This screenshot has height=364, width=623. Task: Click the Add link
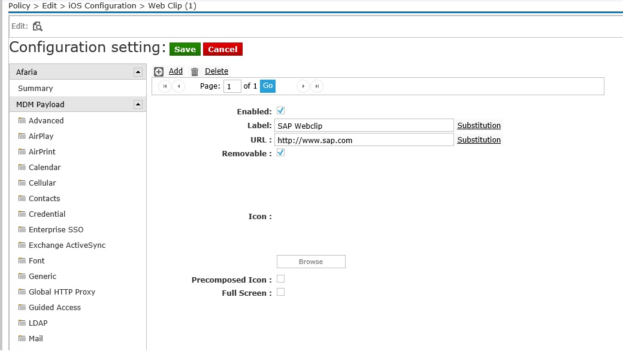[176, 71]
